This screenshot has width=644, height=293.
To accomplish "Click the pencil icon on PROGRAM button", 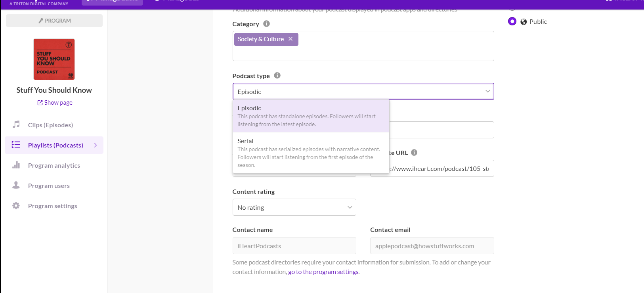I will (41, 21).
